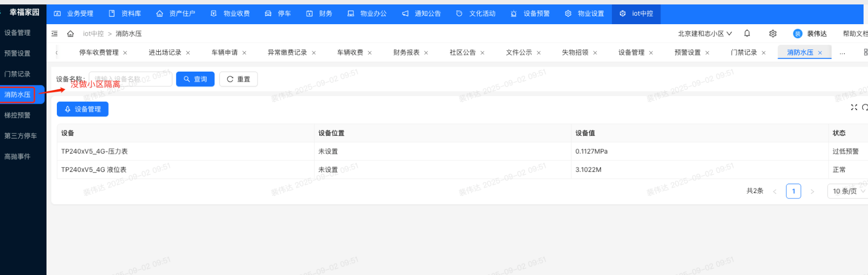Click the fullscreen expand icon above table
Image resolution: width=868 pixels, height=275 pixels.
click(854, 107)
